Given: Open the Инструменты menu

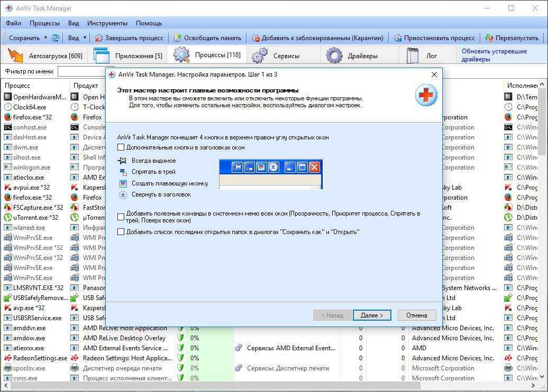Looking at the screenshot, I should 107,23.
